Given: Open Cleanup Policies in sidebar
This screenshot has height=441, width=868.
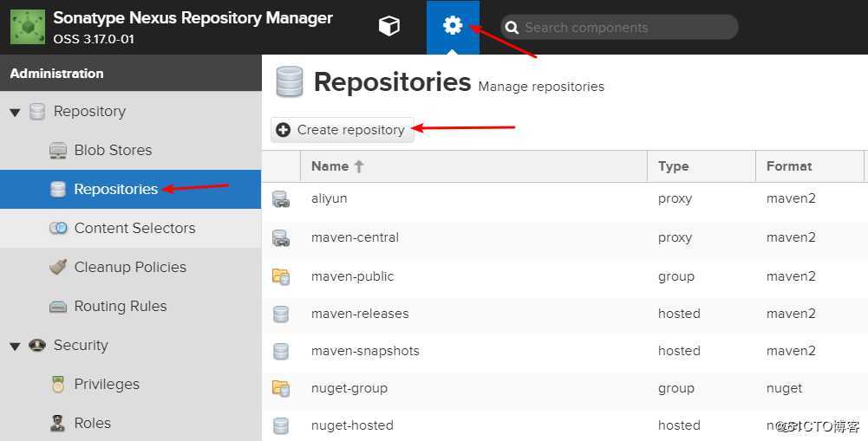Looking at the screenshot, I should tap(130, 267).
